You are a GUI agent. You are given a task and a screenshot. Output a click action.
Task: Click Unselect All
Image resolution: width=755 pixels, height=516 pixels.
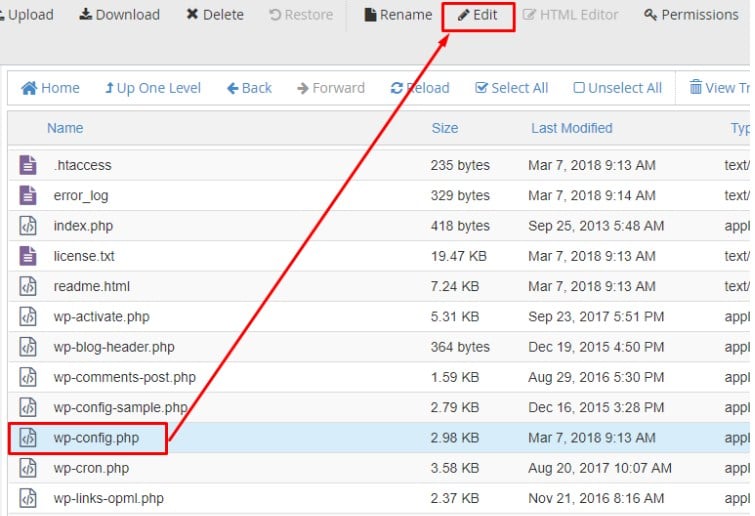click(x=618, y=88)
